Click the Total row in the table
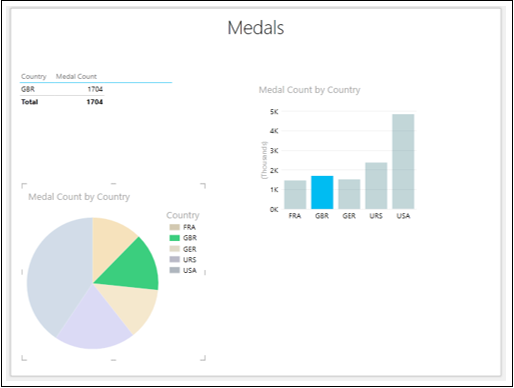The width and height of the screenshot is (514, 388). coord(62,102)
